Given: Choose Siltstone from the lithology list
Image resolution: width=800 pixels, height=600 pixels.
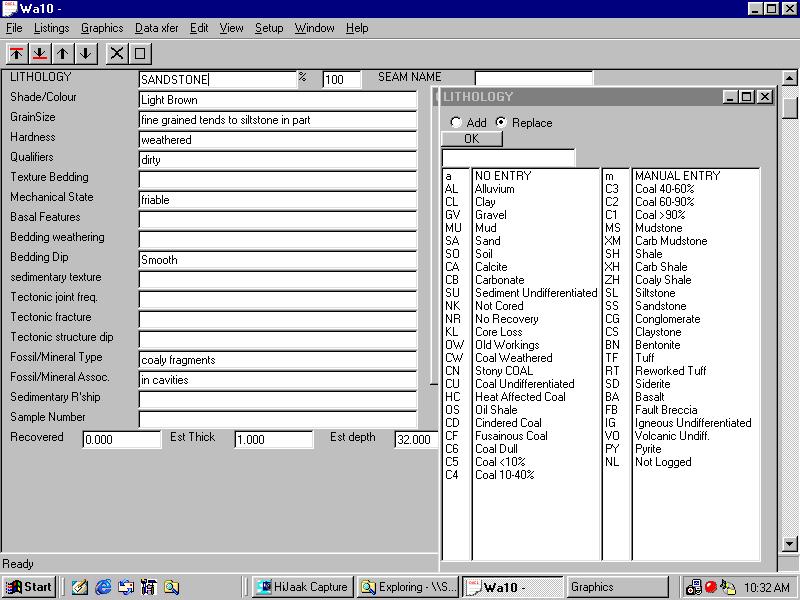Looking at the screenshot, I should (x=656, y=293).
